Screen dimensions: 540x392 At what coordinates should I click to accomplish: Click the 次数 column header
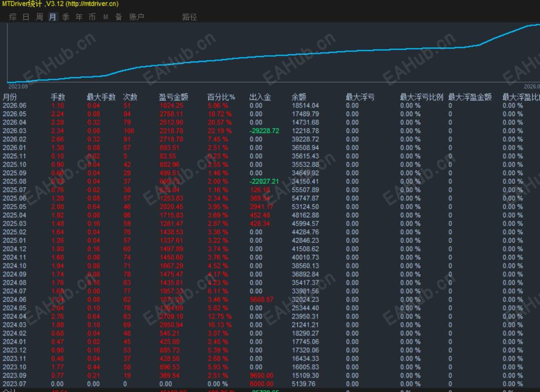[x=130, y=97]
